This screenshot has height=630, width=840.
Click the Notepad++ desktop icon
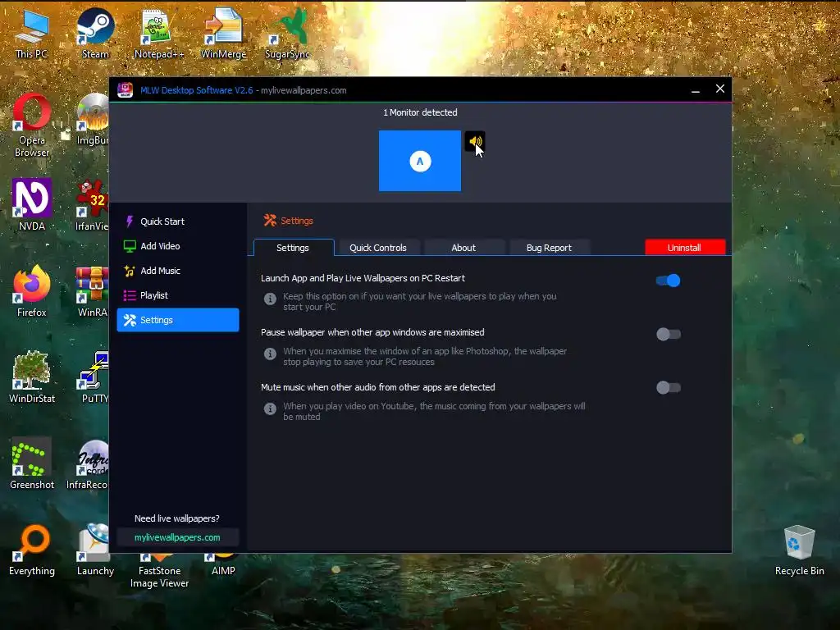pos(158,33)
